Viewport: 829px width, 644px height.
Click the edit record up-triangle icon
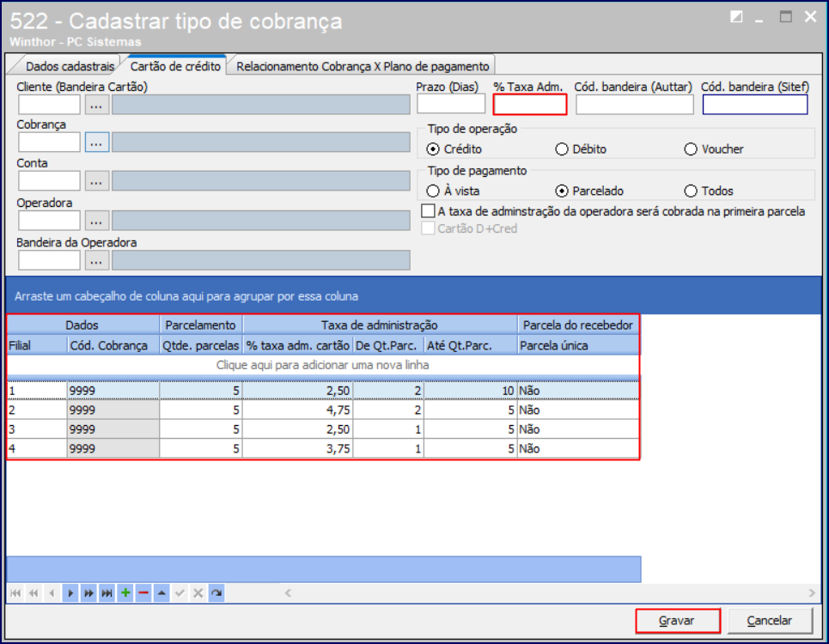pyautogui.click(x=162, y=593)
